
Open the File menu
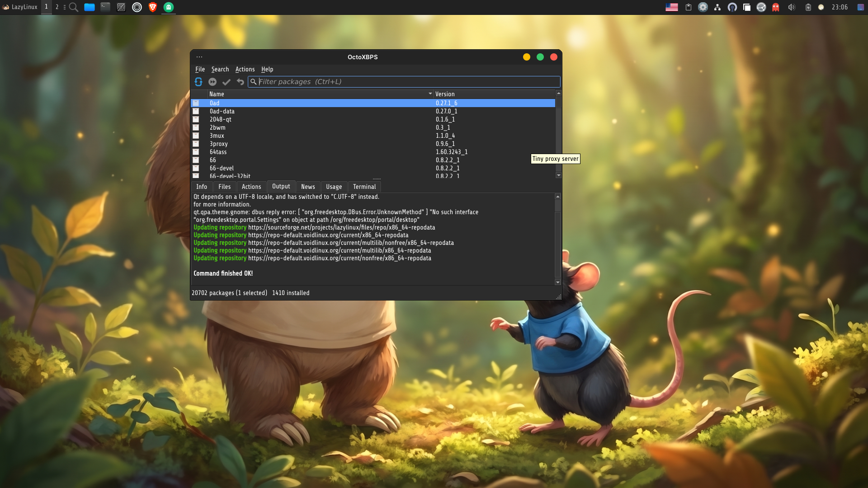[x=200, y=69]
